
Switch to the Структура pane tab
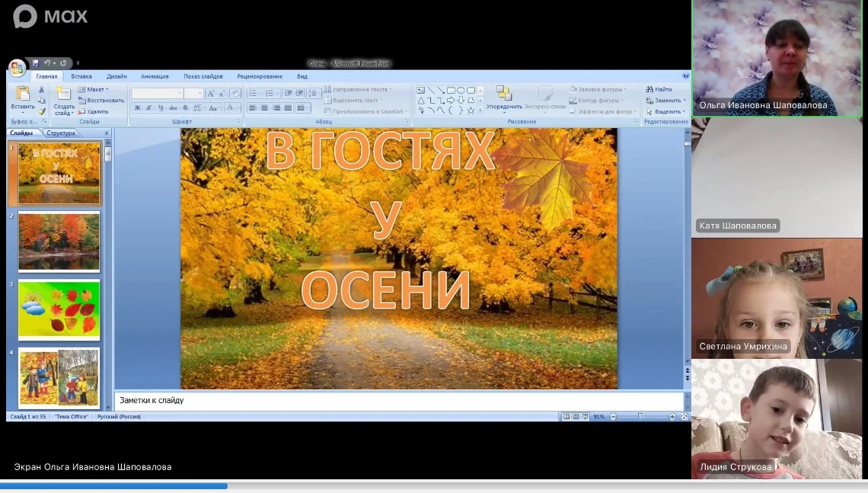[61, 133]
